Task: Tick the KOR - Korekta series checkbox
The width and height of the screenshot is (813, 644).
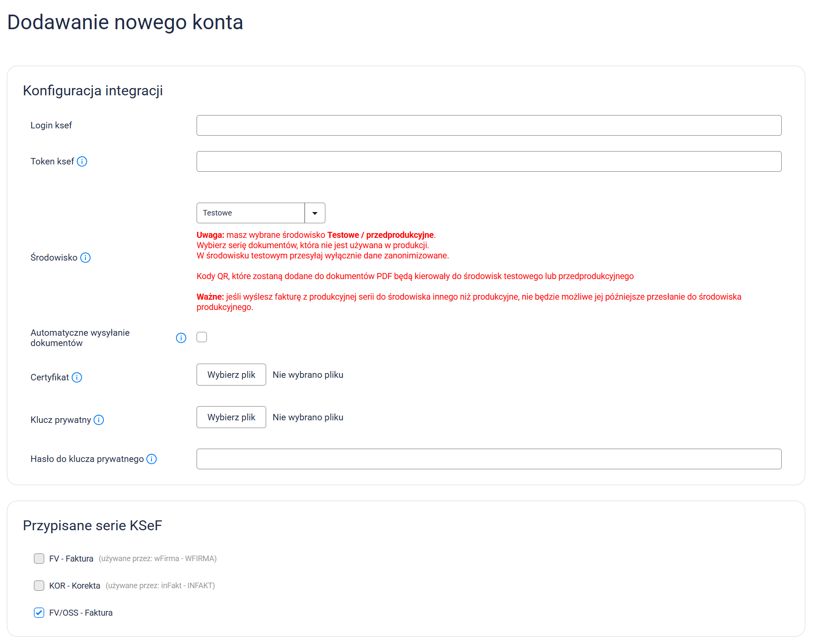Action: (x=39, y=586)
